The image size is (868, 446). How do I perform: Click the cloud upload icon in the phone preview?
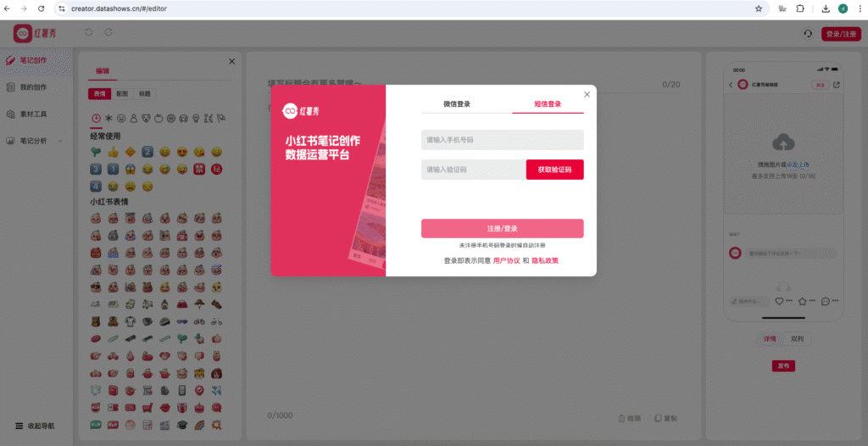coord(783,143)
